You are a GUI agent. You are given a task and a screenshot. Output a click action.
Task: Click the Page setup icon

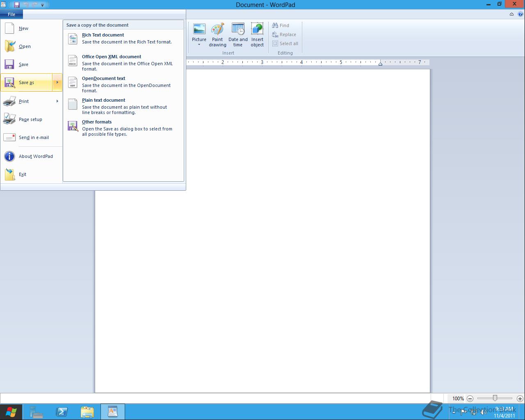[9, 119]
